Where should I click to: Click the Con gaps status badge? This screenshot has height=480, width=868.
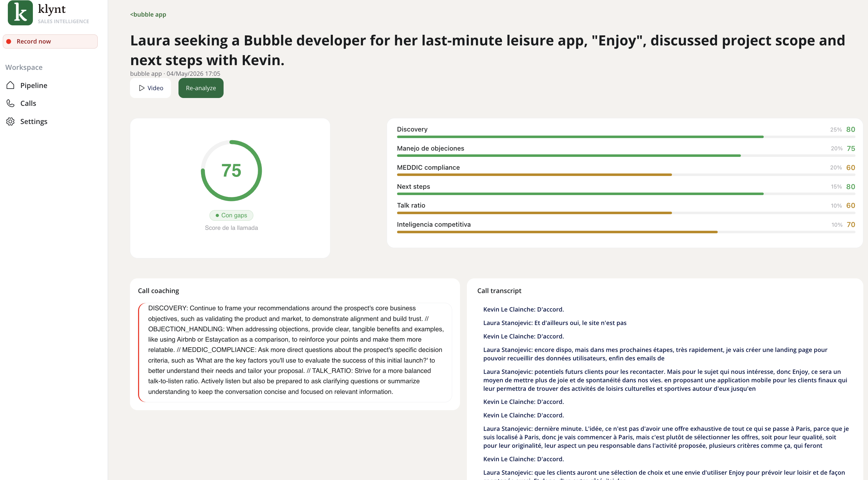click(231, 215)
